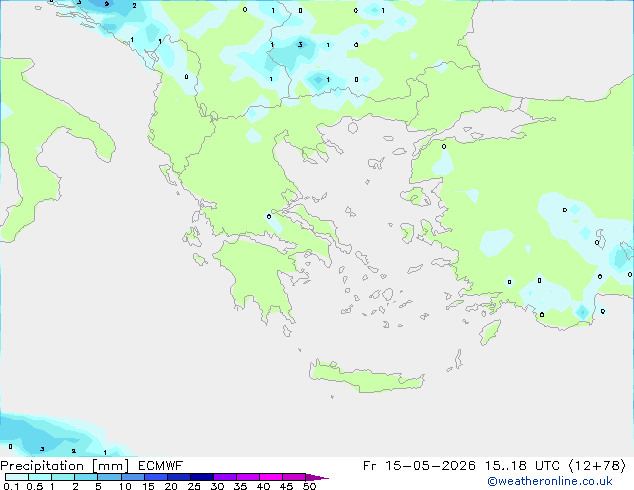Screen dimensions: 634x490
Task: Select the ECMWF model label
Action: click(x=161, y=466)
